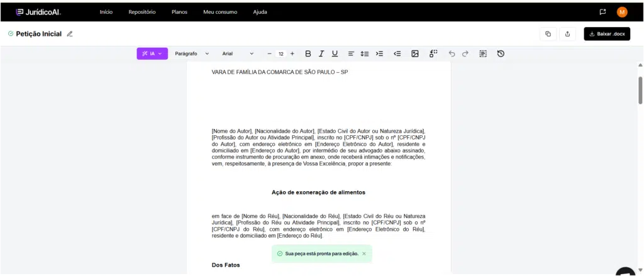The width and height of the screenshot is (644, 276).
Task: Click the saved status check icon
Action: (11, 34)
